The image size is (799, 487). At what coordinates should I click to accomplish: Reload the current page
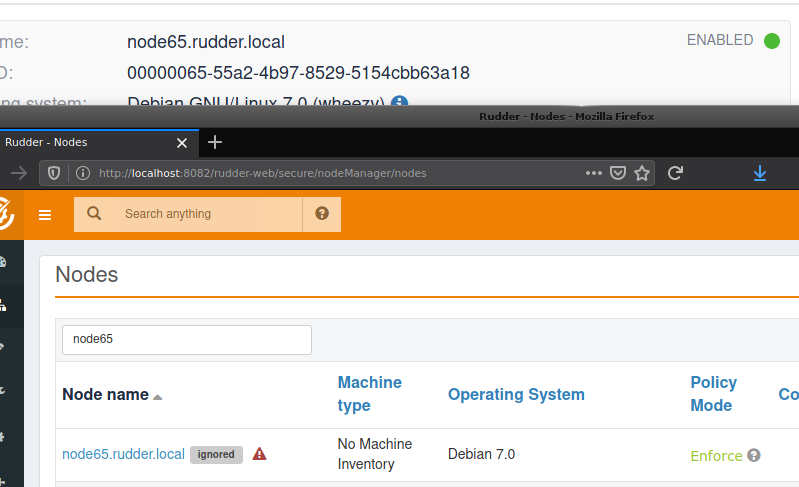675,173
